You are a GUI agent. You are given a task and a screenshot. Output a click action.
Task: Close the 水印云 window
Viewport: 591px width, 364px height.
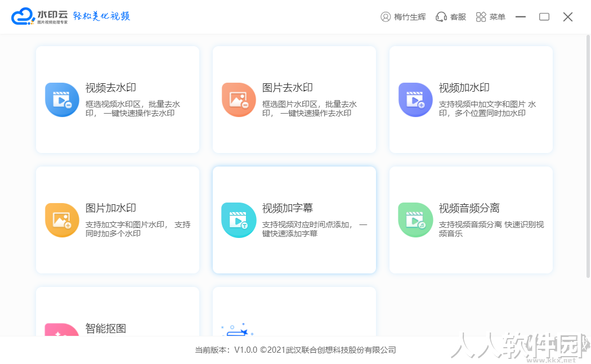click(x=568, y=17)
